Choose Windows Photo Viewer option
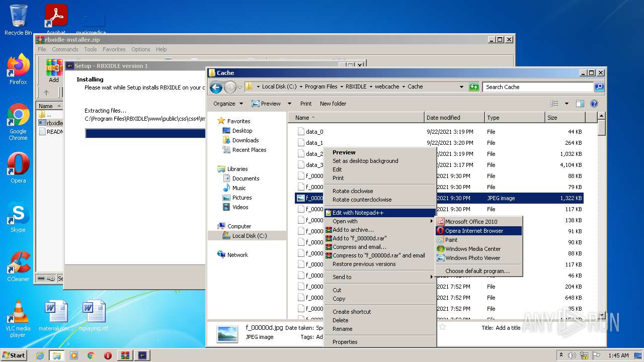 (x=479, y=258)
